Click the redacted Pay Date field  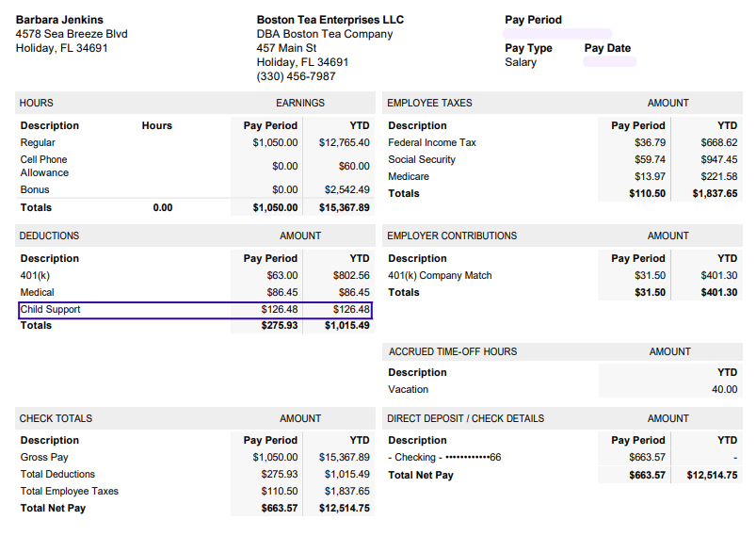pos(610,62)
